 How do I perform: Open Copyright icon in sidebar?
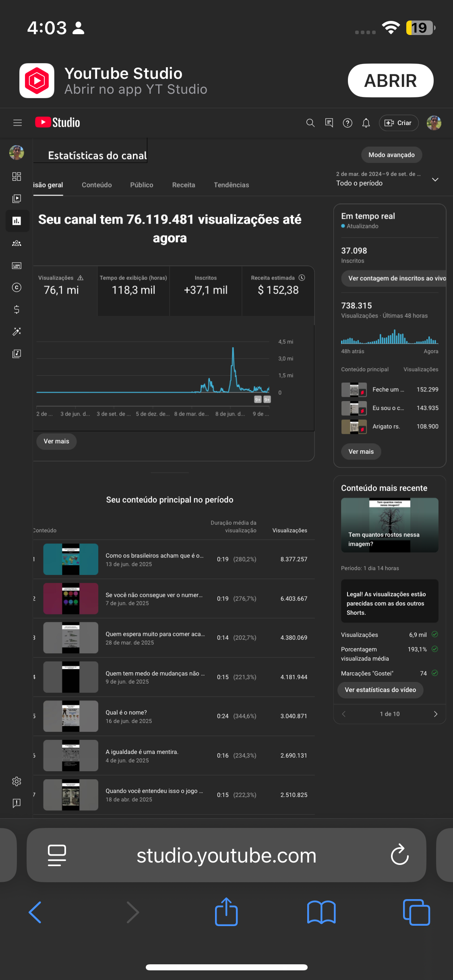(x=17, y=287)
